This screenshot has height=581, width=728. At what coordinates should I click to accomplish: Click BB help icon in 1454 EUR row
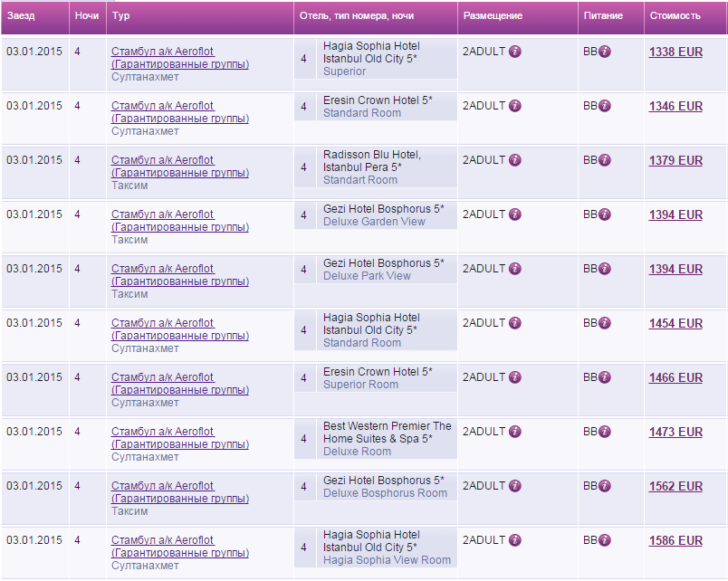pyautogui.click(x=605, y=323)
